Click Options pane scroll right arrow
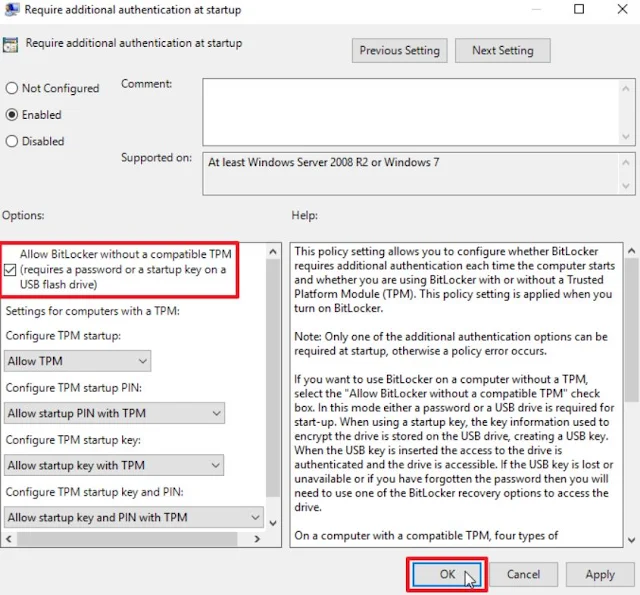The width and height of the screenshot is (640, 595). click(x=257, y=539)
